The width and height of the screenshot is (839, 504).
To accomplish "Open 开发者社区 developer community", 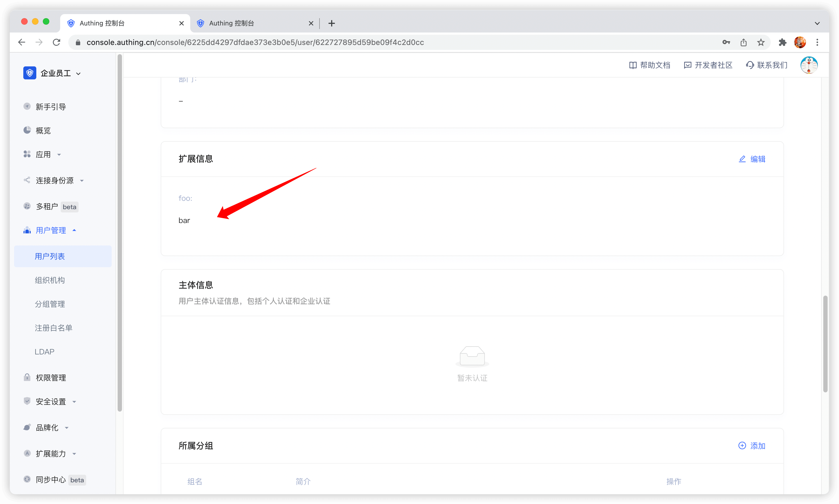I will point(708,65).
